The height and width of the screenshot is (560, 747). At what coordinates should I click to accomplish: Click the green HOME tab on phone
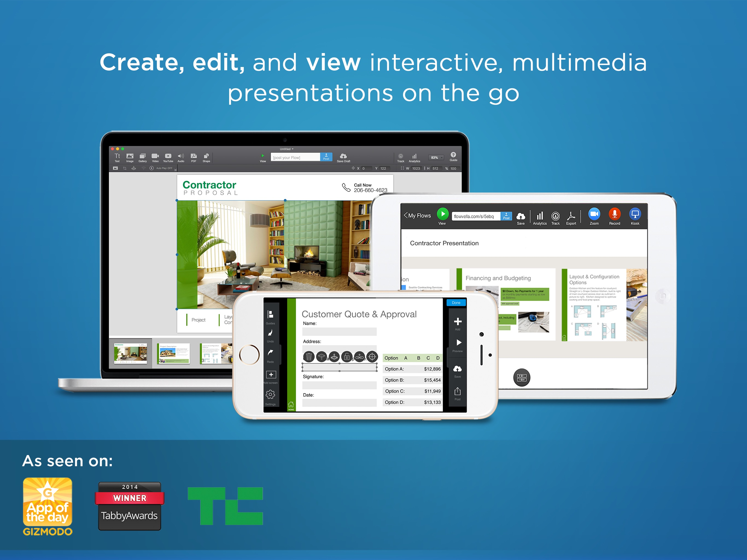291,406
